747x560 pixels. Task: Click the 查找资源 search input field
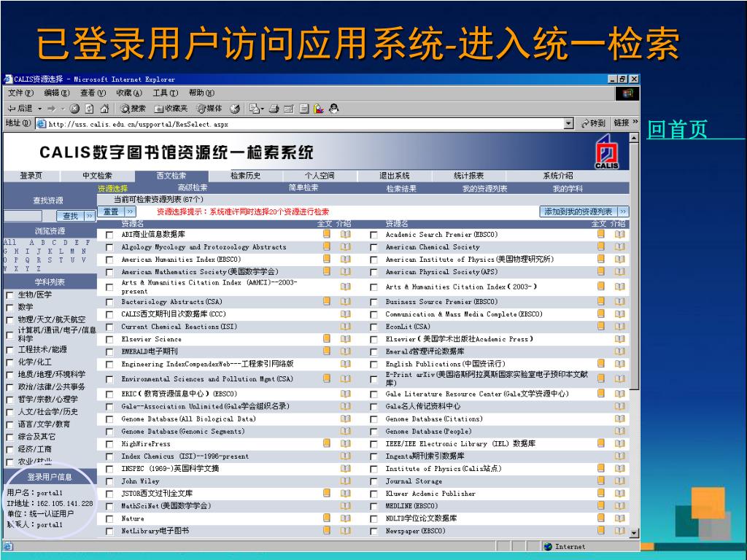23,216
